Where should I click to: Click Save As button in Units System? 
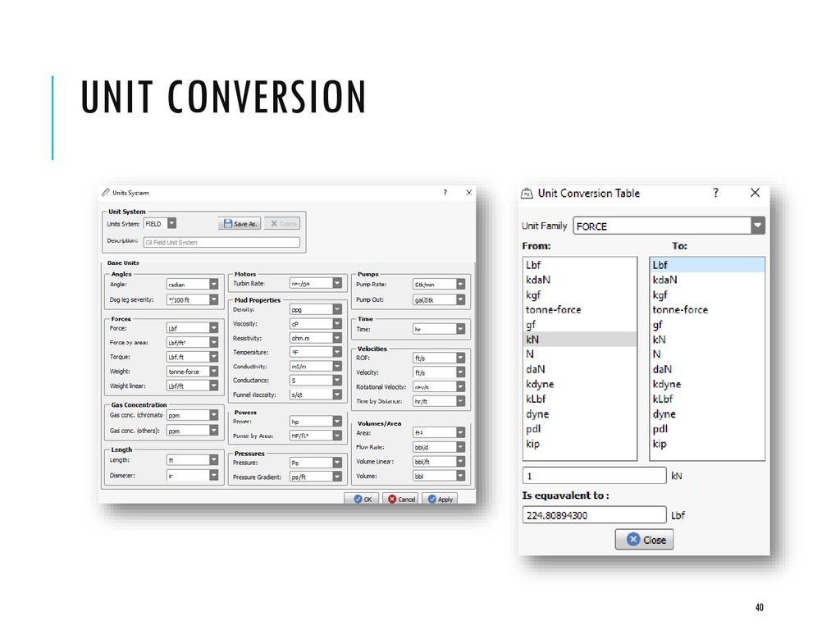point(240,223)
